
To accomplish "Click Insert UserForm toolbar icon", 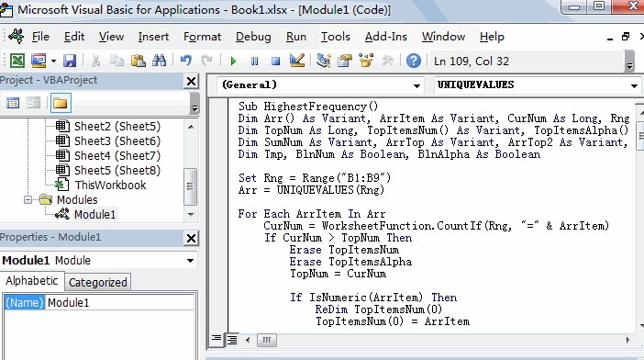I will [x=39, y=61].
